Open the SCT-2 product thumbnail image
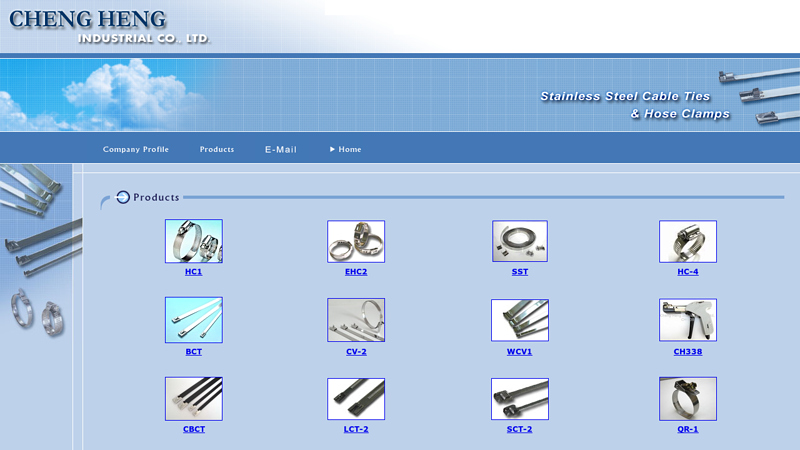This screenshot has height=450, width=800. [x=520, y=399]
